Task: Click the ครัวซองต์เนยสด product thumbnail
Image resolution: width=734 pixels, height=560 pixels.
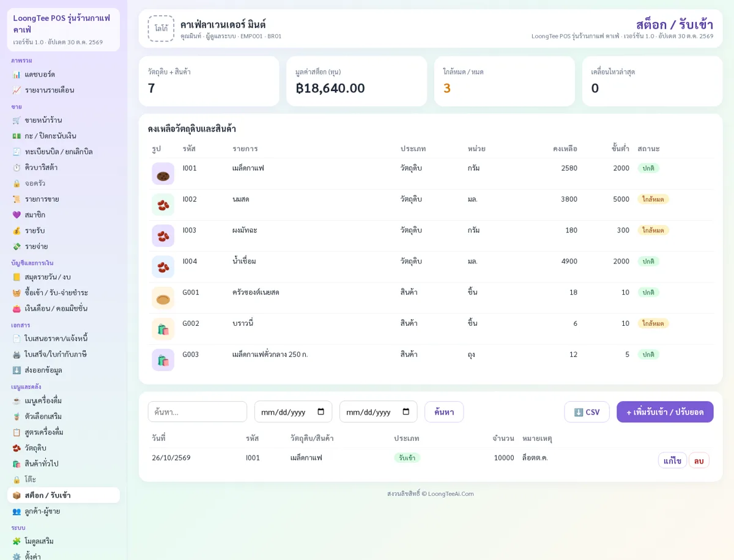Action: 163,298
